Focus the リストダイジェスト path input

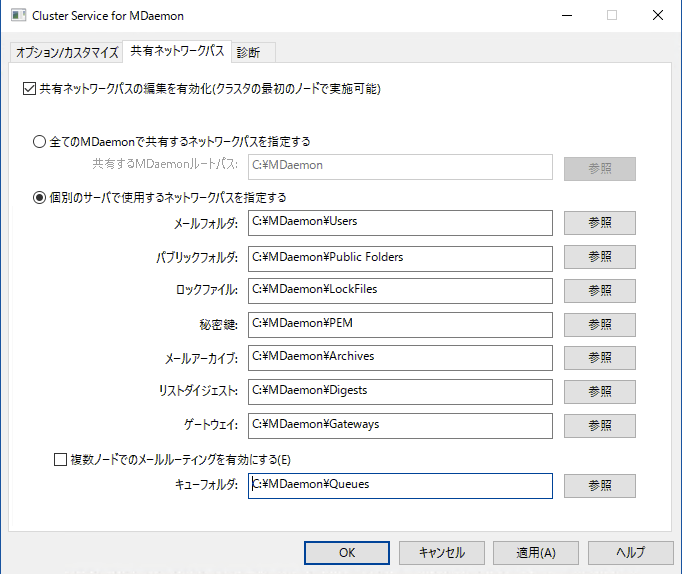(x=400, y=391)
